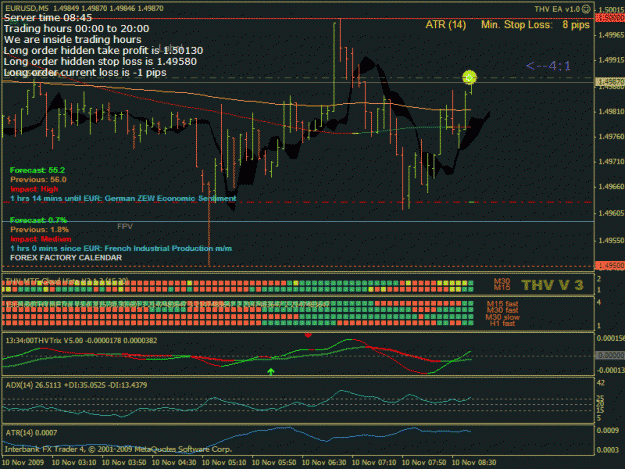This screenshot has height=469, width=625.
Task: Click the 1.49965 price axis label
Action: (x=611, y=35)
